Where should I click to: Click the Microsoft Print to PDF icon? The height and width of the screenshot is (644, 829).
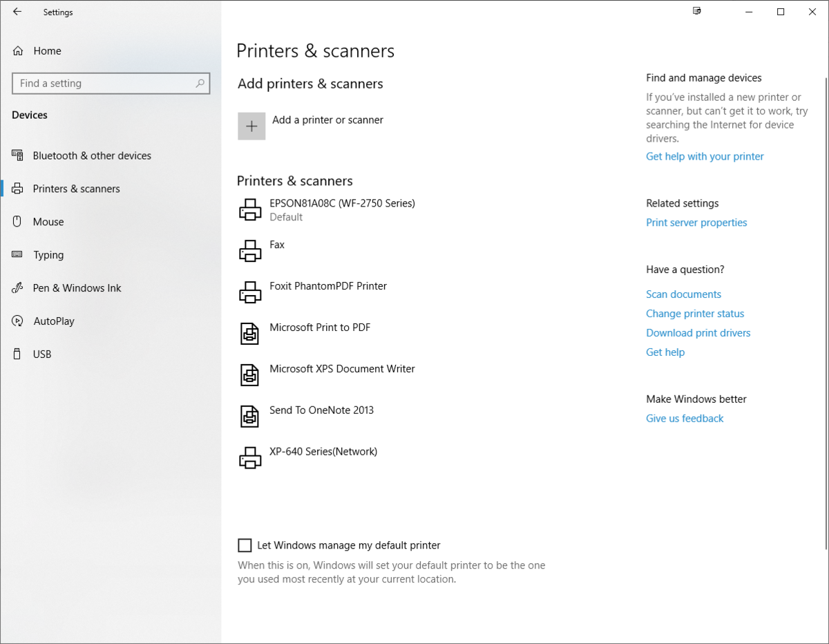click(x=250, y=334)
